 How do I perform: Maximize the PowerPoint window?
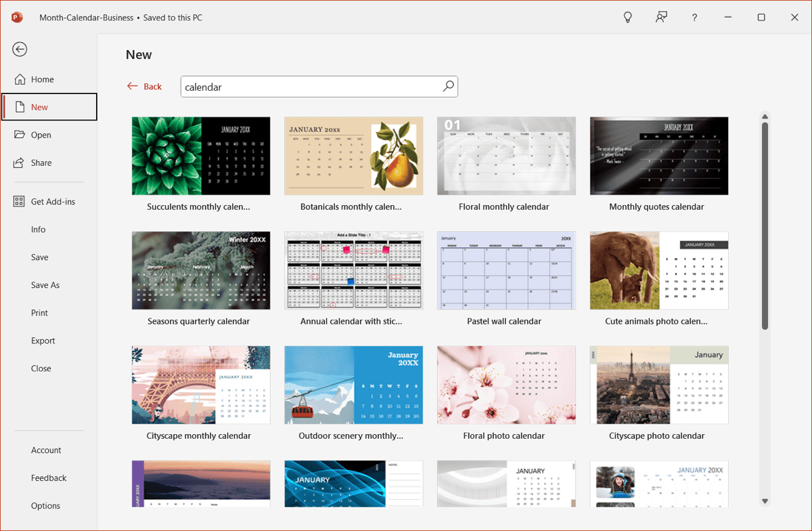pos(761,18)
